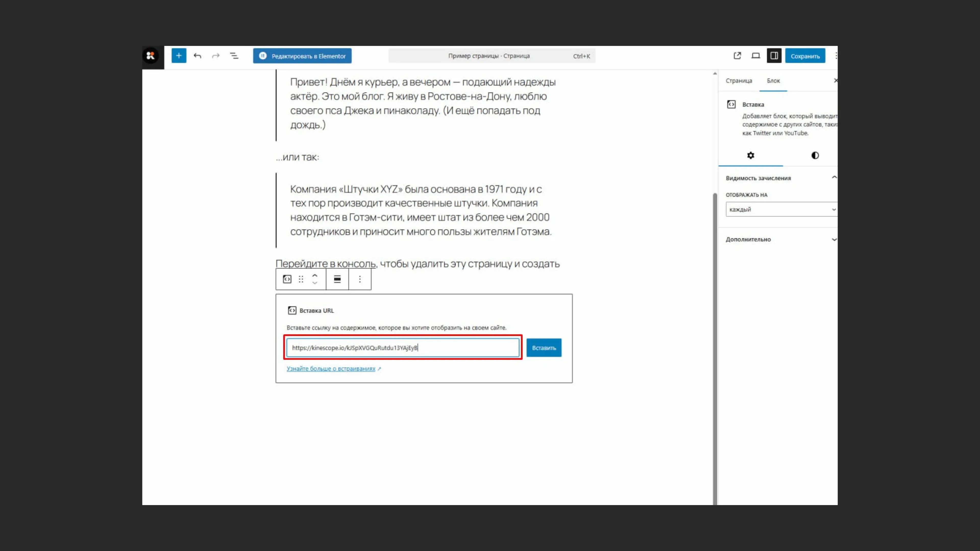Open «Узнайте больше о встраиваниях» link
Screen dimensions: 980x551
pyautogui.click(x=330, y=369)
